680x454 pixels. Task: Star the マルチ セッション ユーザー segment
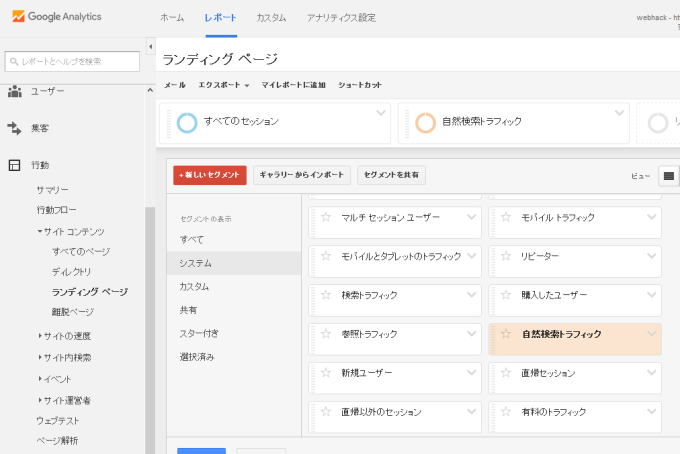(x=326, y=217)
